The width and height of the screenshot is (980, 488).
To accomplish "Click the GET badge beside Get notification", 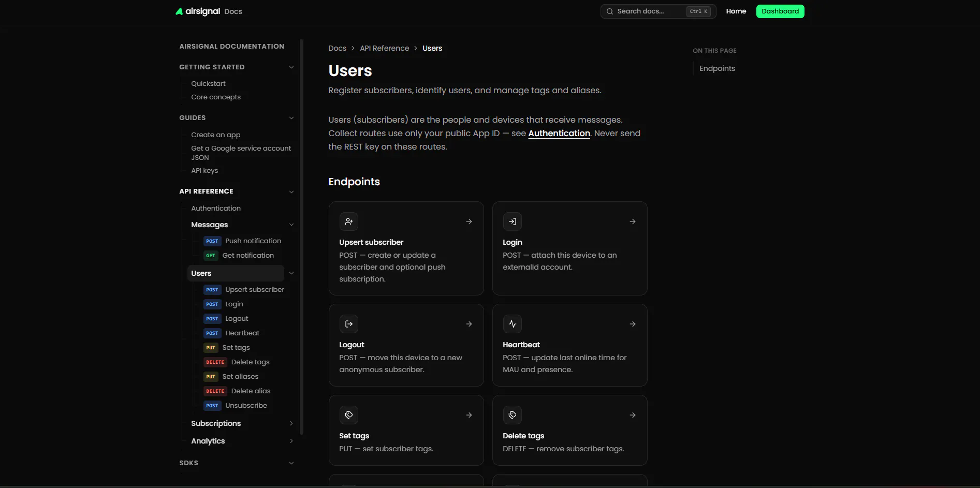I will click(x=211, y=256).
